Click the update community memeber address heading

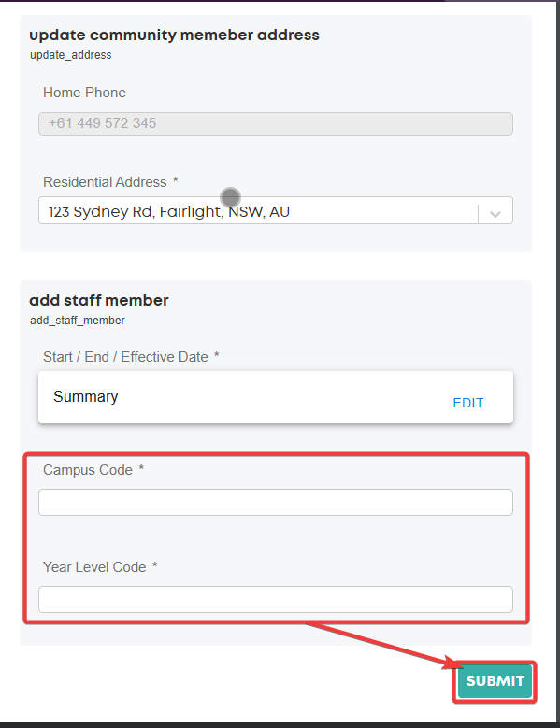174,35
